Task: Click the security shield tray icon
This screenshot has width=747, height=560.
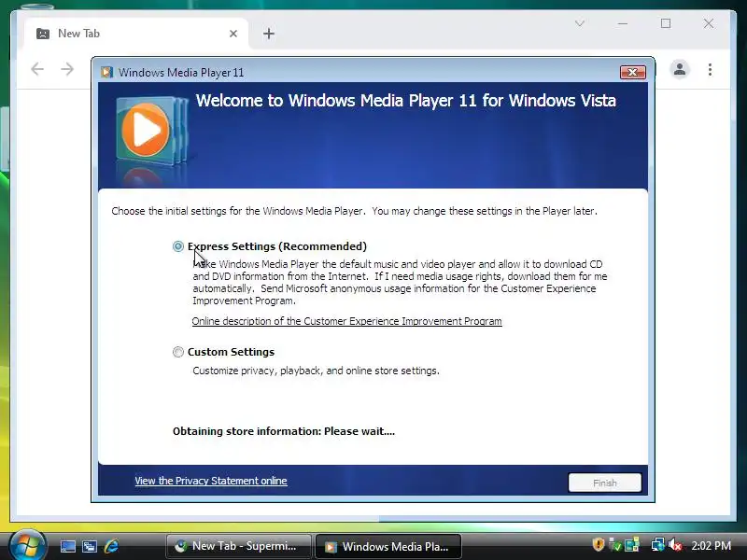Action: [599, 544]
